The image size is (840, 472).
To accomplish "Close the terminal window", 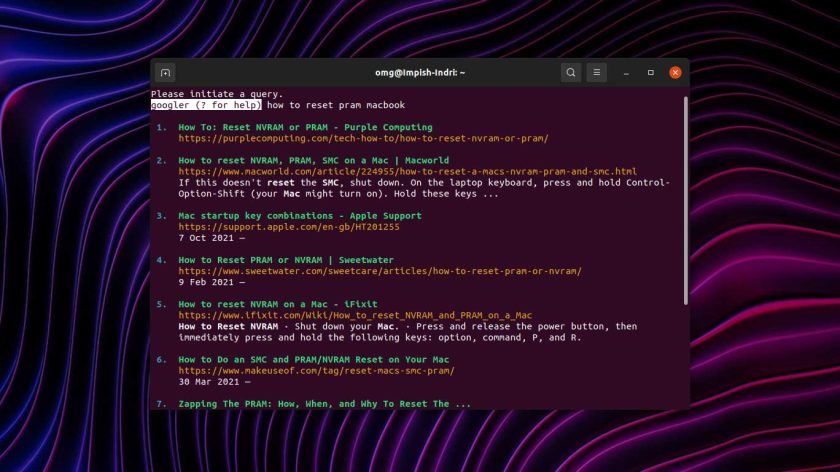I will [675, 72].
